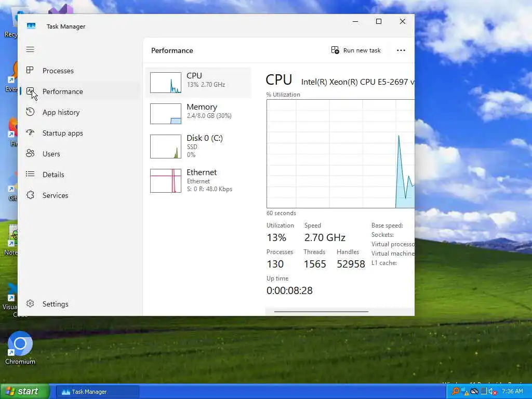This screenshot has height=399, width=532.
Task: Click the orange magnifier tray icon
Action: point(456,391)
